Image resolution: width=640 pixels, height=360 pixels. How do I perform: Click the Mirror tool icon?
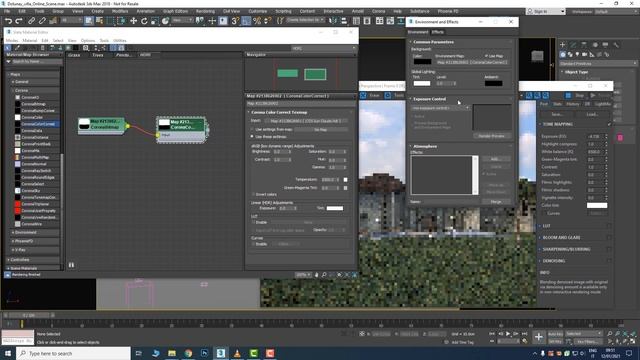[333, 21]
